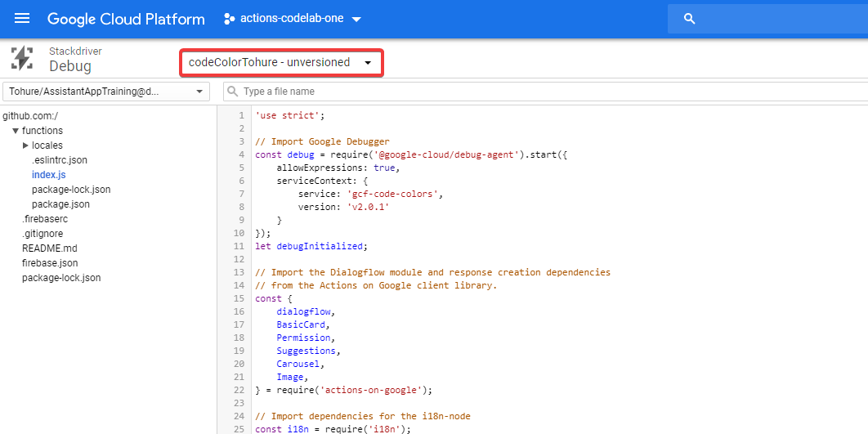This screenshot has height=434, width=868.
Task: Open the codeColorTohure - unversioned dropdown
Action: click(x=281, y=63)
